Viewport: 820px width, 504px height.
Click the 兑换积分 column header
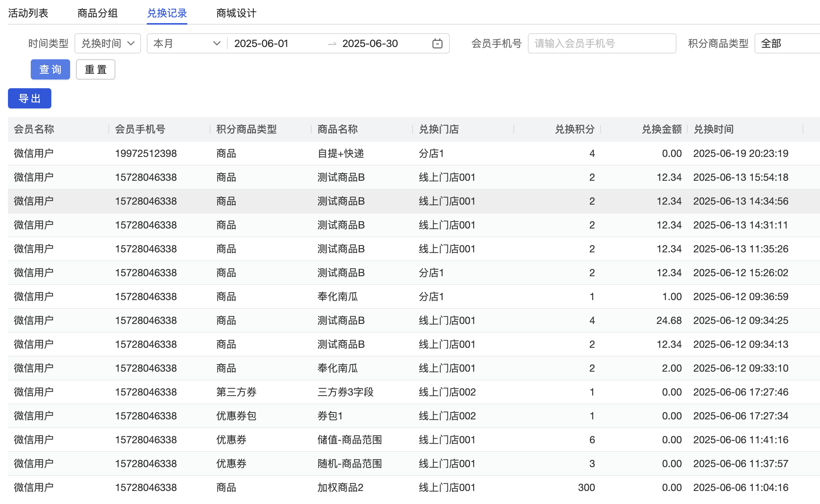(575, 129)
